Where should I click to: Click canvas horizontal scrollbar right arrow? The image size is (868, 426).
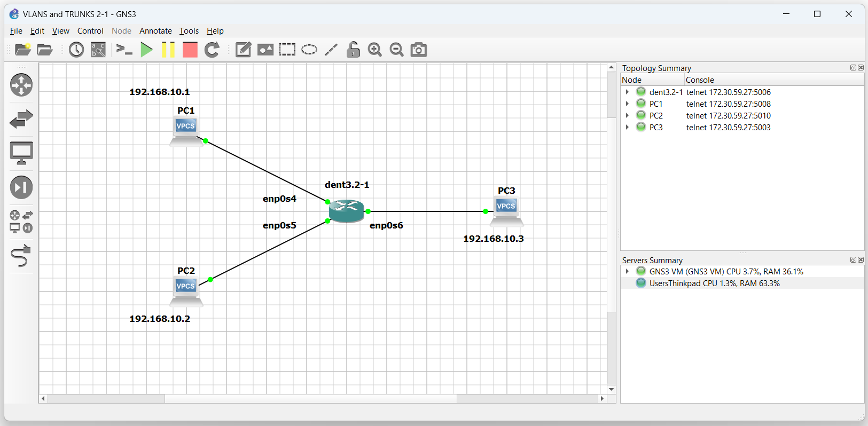pyautogui.click(x=603, y=399)
